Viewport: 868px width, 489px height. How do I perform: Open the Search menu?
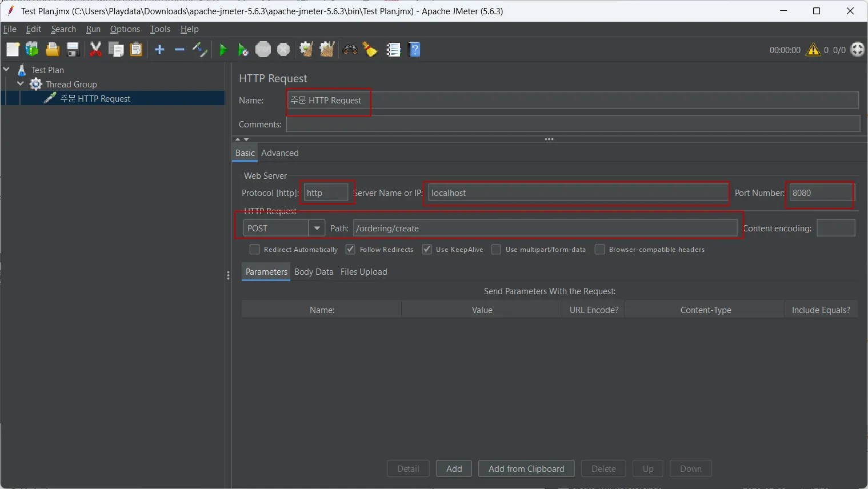pyautogui.click(x=63, y=29)
